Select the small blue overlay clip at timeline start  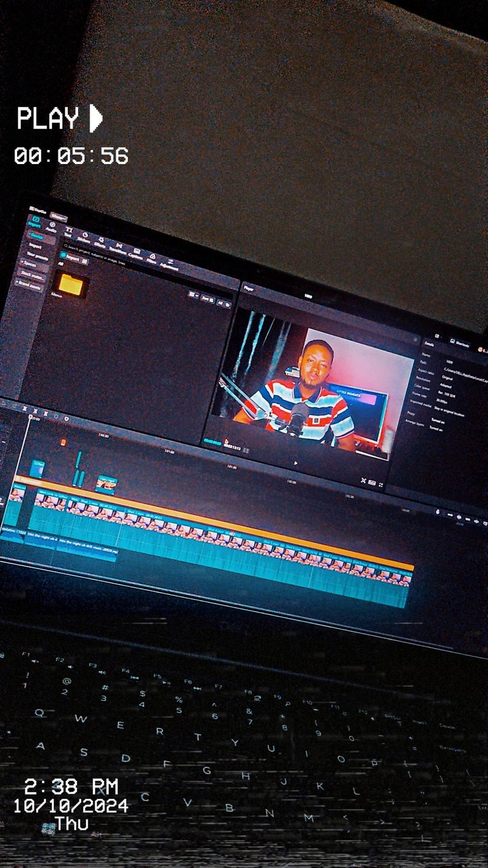37,469
